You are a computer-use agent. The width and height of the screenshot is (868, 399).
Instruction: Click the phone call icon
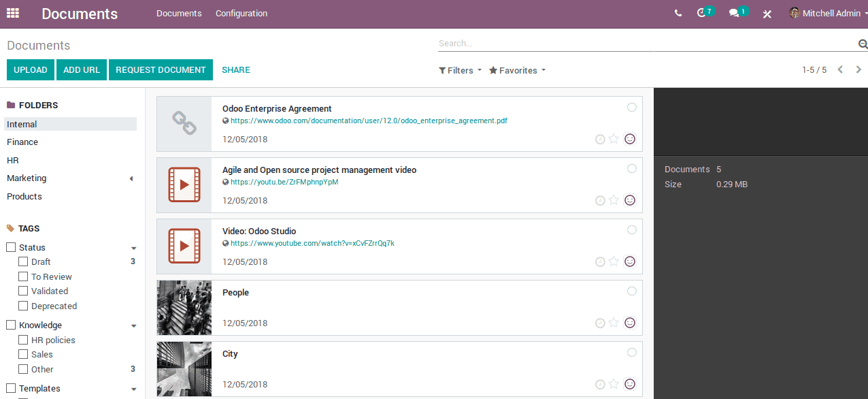[678, 13]
